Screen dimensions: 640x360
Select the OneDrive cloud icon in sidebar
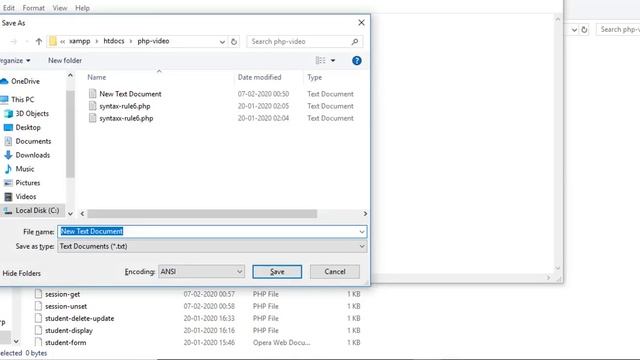coord(4,81)
